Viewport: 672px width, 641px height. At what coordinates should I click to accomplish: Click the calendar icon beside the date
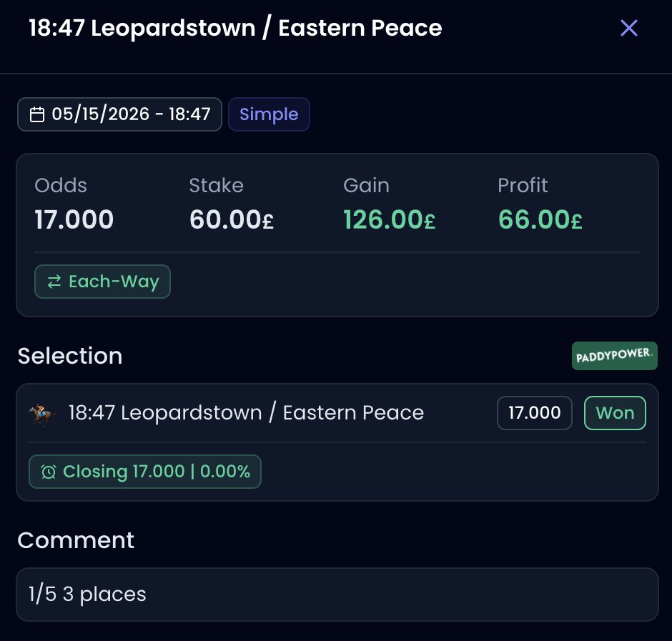[37, 114]
